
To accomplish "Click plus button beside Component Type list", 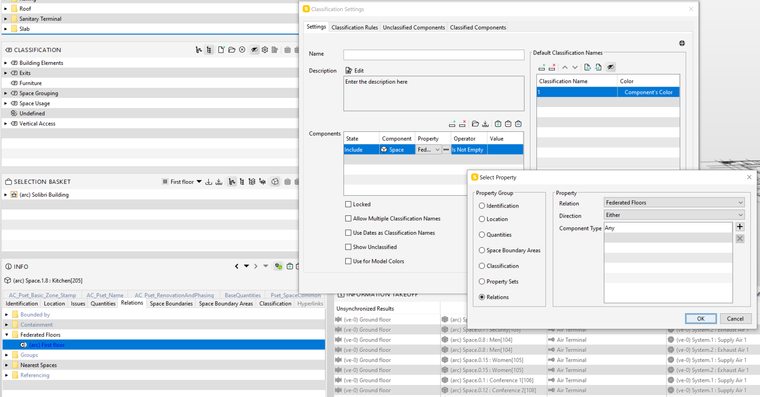I will (x=740, y=226).
